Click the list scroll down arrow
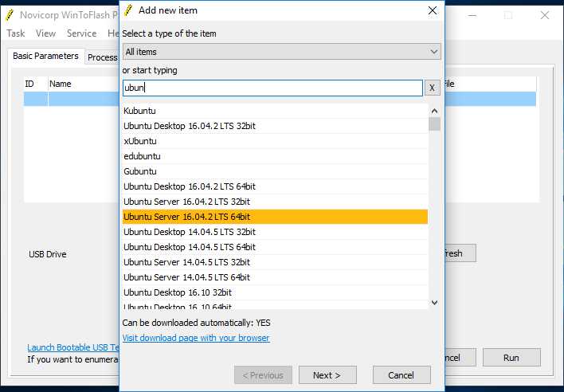 (x=434, y=303)
